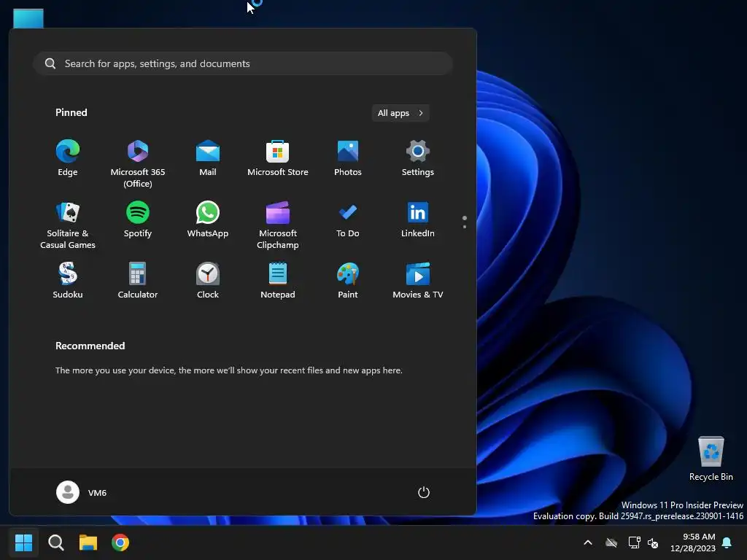This screenshot has width=747, height=560.
Task: Open taskbar Search magnifier
Action: 56,542
